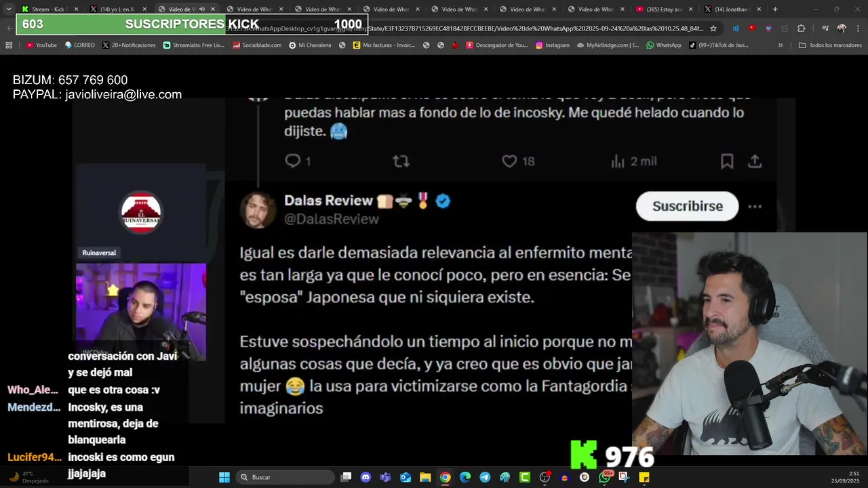The width and height of the screenshot is (868, 488).
Task: Open Discord from the taskbar
Action: (366, 477)
